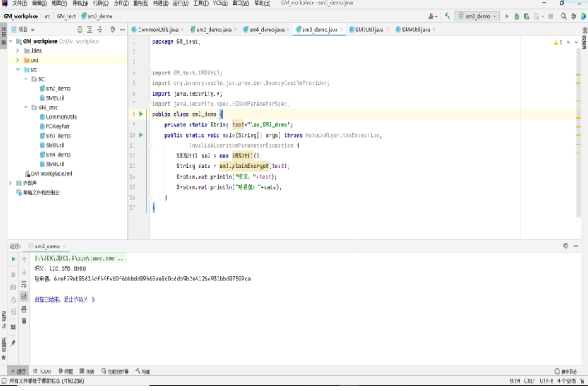
Task: Open the 文件(F) menu
Action: (20, 3)
